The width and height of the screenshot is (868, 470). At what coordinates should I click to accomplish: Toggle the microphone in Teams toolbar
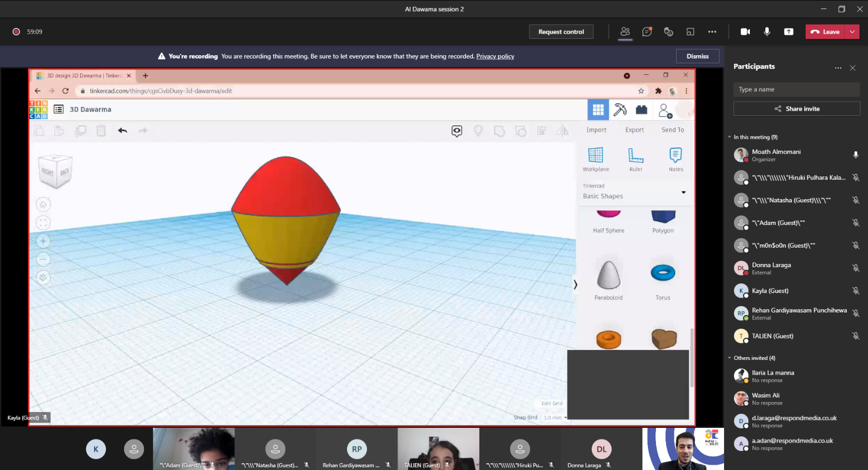click(x=767, y=32)
